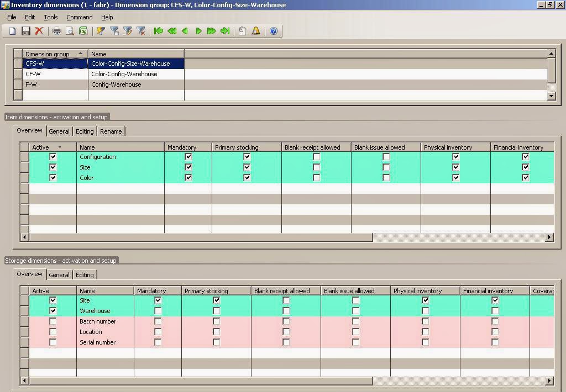This screenshot has height=392, width=566.
Task: Uncheck Active for the Site storage dimension
Action: [53, 300]
